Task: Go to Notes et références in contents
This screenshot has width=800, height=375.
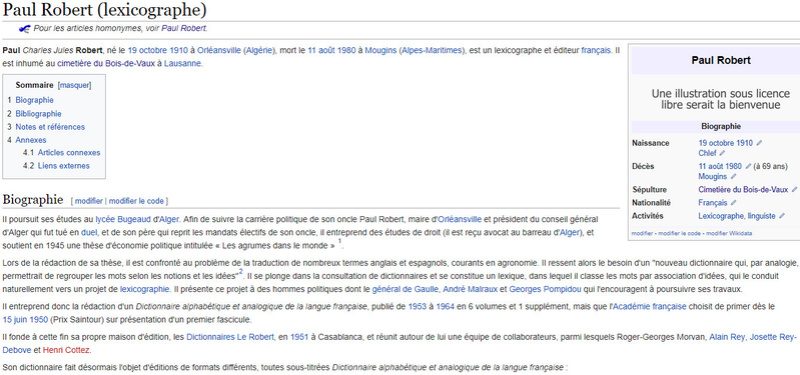Action: coord(50,127)
